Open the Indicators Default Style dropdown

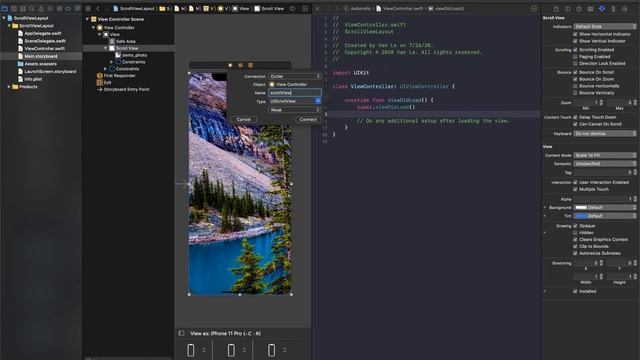click(605, 27)
